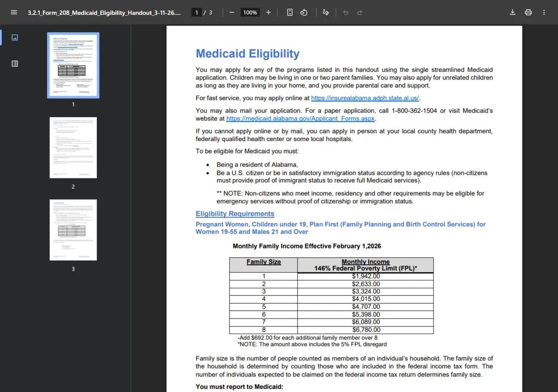Click the 'To be eligible for Medicaid' line
The height and width of the screenshot is (392, 558).
(x=247, y=151)
